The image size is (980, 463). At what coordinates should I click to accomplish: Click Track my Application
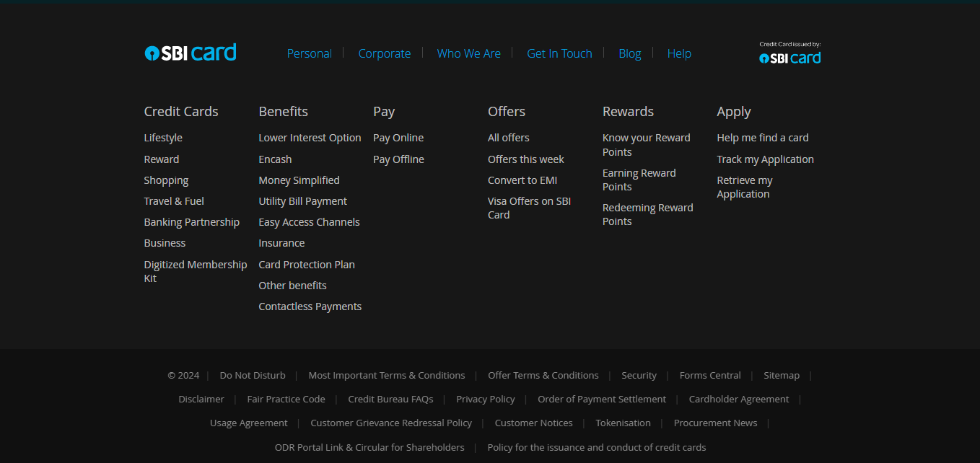[765, 159]
